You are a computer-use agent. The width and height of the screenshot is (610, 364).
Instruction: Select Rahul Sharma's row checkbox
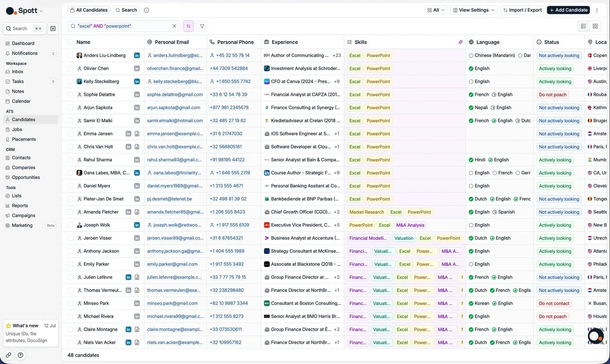70,160
